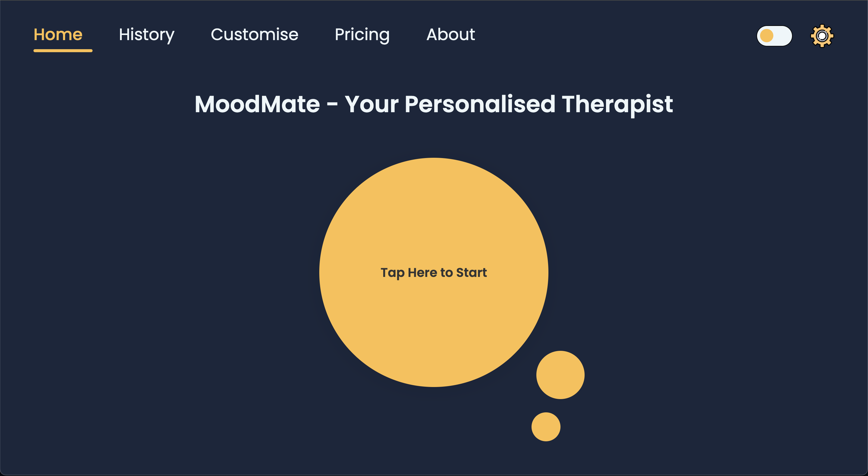Click the medium yellow thought bubble
This screenshot has height=476, width=868.
560,375
